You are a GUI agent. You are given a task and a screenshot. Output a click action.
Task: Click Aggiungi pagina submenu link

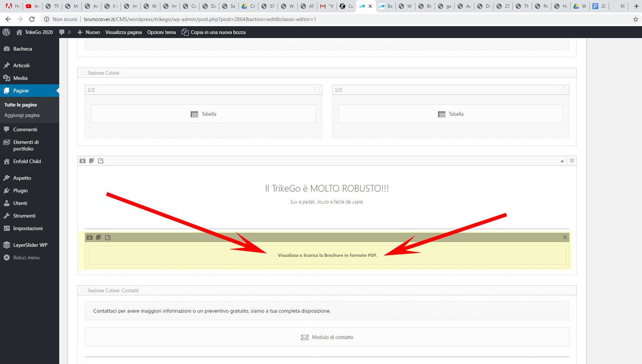click(22, 115)
